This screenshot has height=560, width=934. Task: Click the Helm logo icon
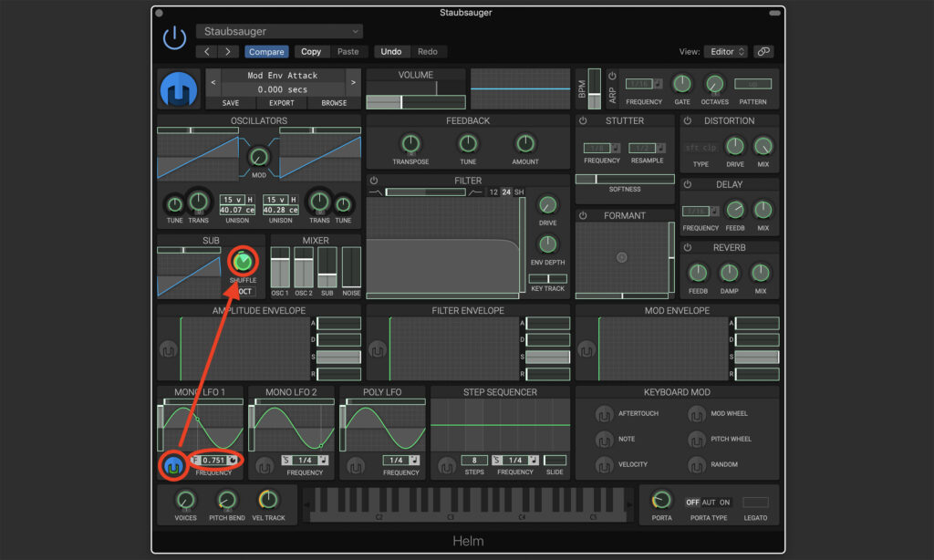(179, 89)
